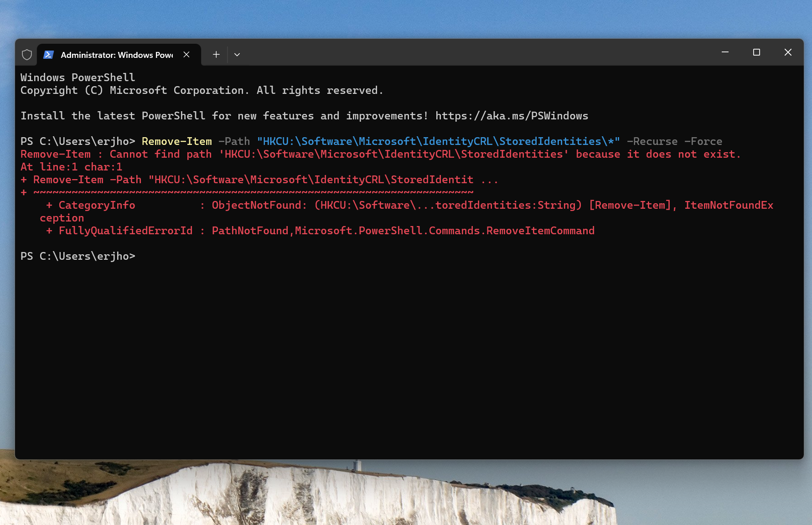Expand the new tab profile dropdown chevron

click(x=237, y=55)
